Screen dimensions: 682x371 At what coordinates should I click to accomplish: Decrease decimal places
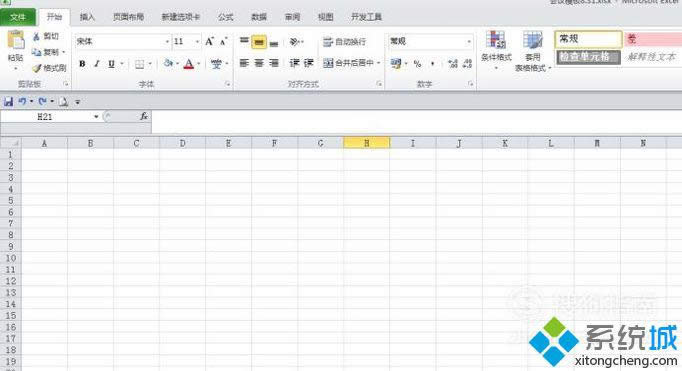[467, 64]
